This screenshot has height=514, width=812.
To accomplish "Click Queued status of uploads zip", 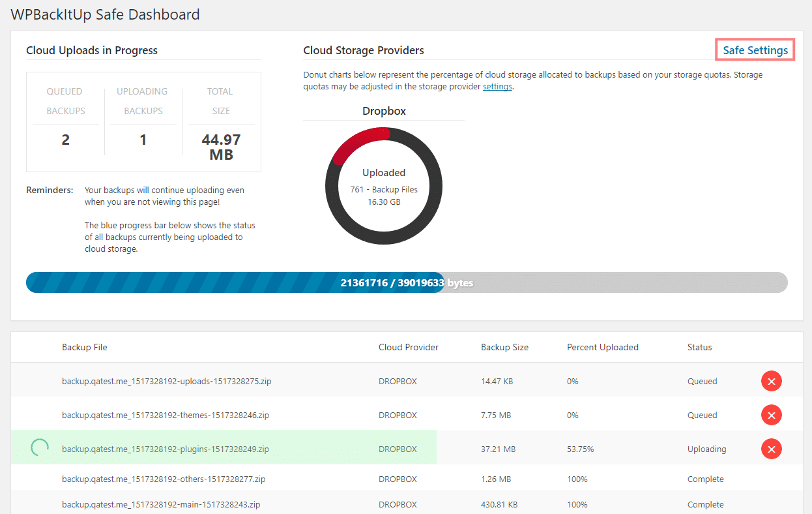I will click(702, 381).
